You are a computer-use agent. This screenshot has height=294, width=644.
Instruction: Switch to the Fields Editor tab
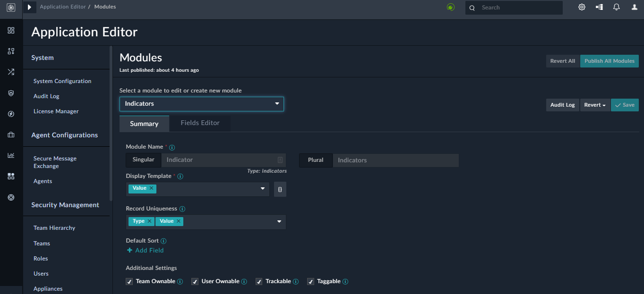199,123
